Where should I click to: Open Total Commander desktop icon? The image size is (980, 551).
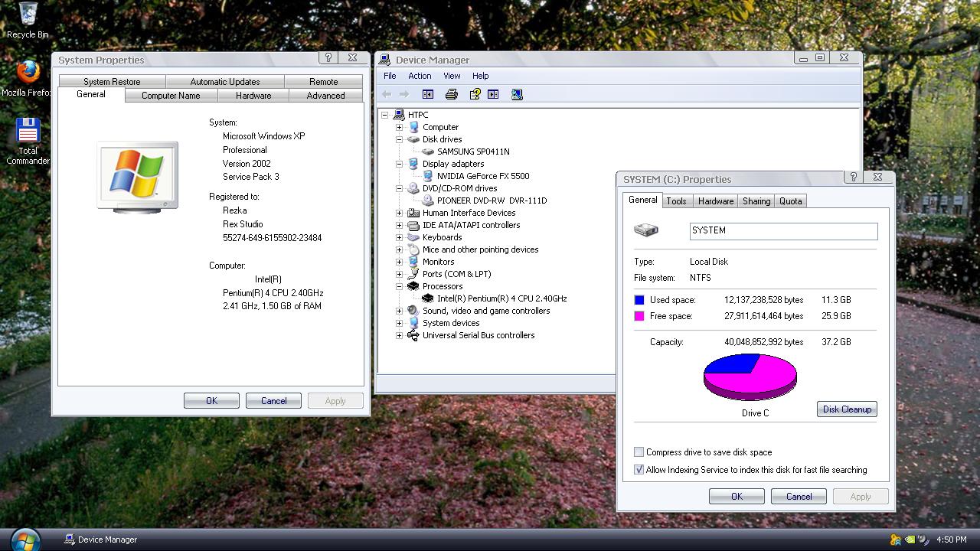coord(28,142)
